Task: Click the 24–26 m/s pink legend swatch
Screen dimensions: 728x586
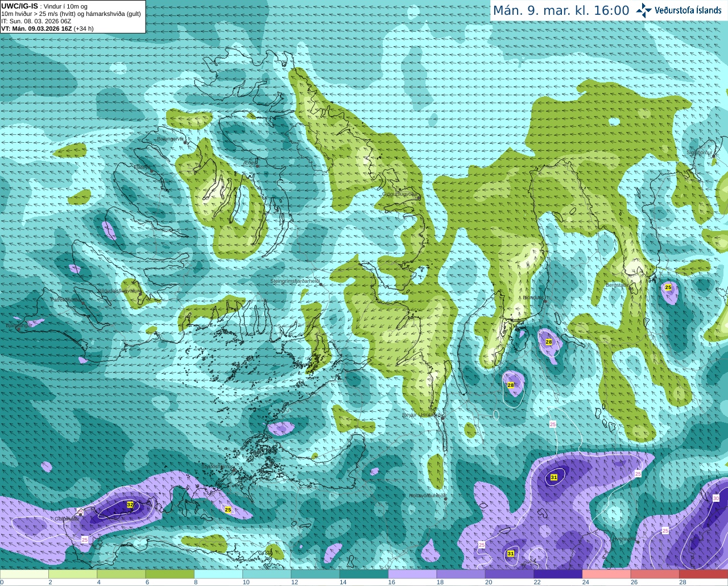Action: tap(607, 574)
